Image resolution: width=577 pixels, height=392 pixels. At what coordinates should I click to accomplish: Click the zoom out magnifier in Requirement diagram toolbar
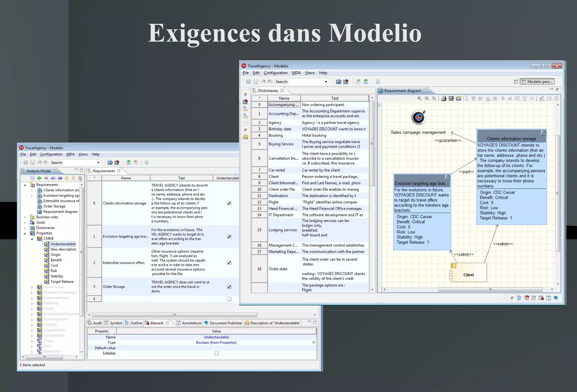pyautogui.click(x=434, y=98)
